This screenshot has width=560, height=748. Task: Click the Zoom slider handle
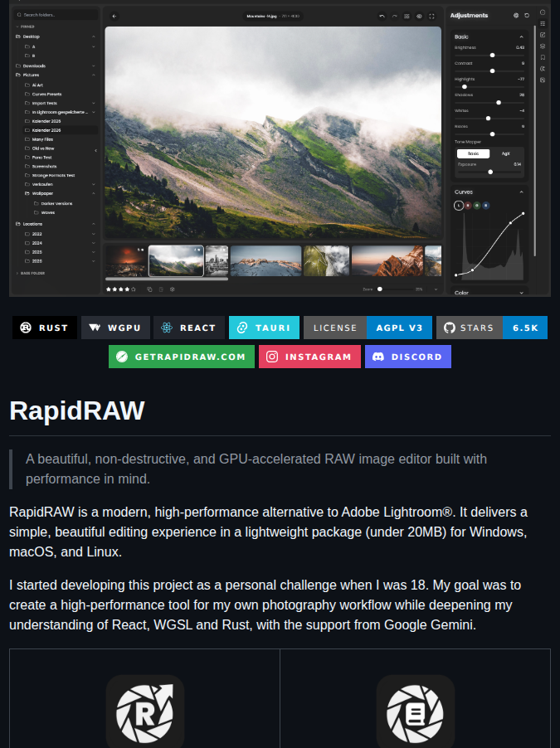click(380, 289)
